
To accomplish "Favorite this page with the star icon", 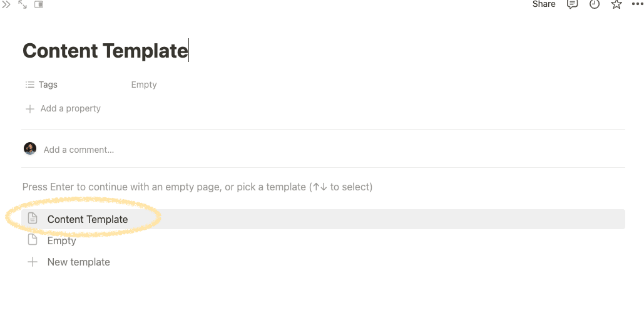I will click(616, 4).
